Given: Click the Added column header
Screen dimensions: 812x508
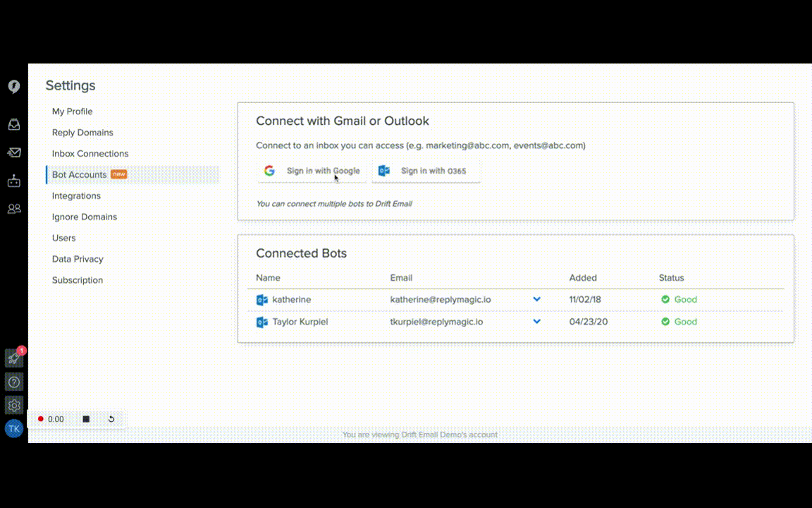Looking at the screenshot, I should (583, 278).
